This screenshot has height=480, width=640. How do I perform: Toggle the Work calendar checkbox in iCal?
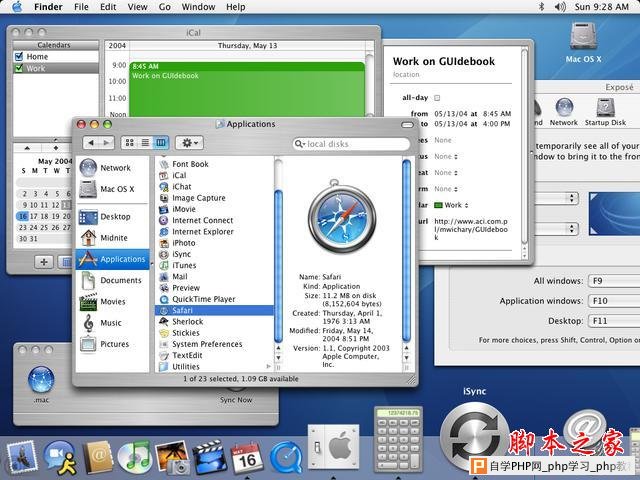pos(19,68)
